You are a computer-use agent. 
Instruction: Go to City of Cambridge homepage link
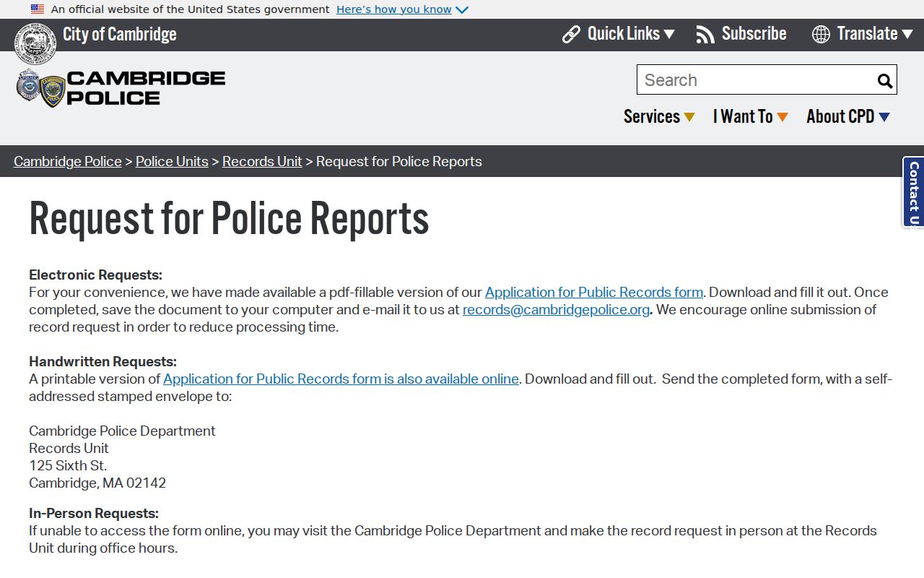(x=120, y=34)
